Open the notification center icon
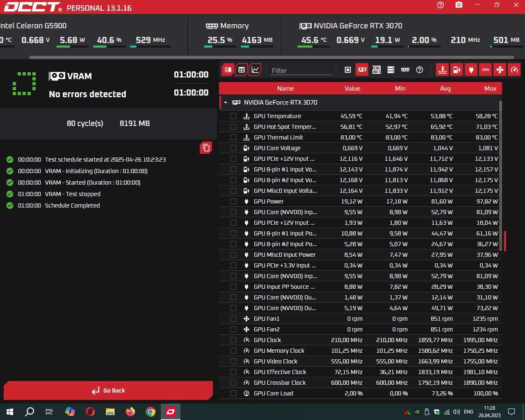 pos(511,412)
